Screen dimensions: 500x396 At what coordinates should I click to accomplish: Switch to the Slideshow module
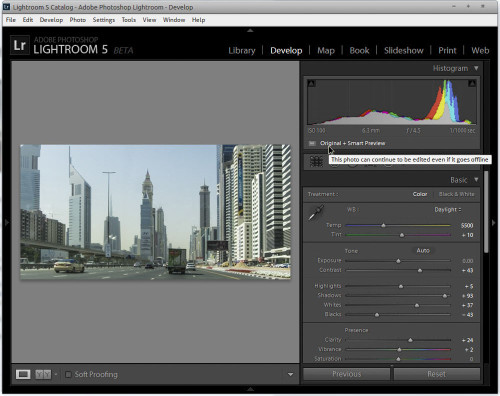pos(404,51)
